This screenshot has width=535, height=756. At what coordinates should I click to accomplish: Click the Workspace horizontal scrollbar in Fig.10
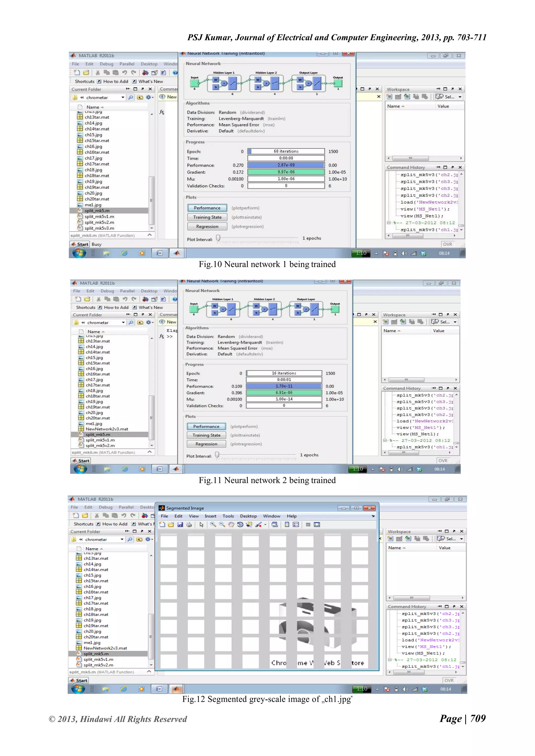coord(410,158)
